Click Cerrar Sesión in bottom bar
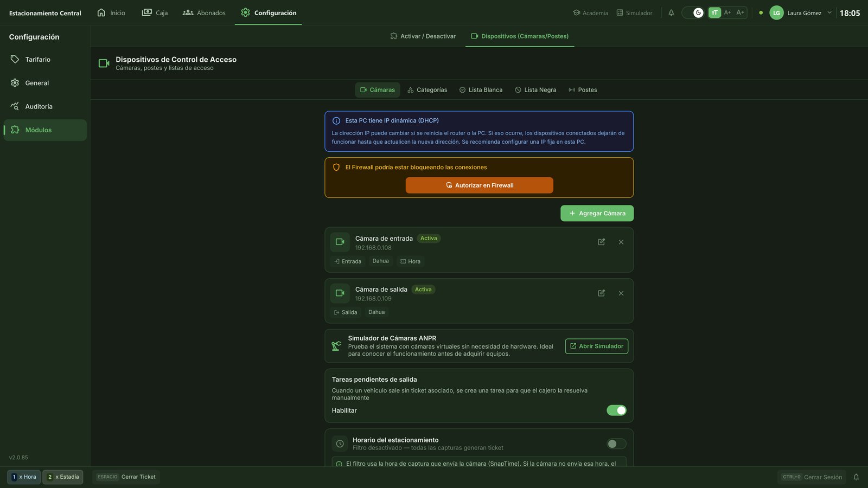The image size is (868, 488). coord(812,477)
